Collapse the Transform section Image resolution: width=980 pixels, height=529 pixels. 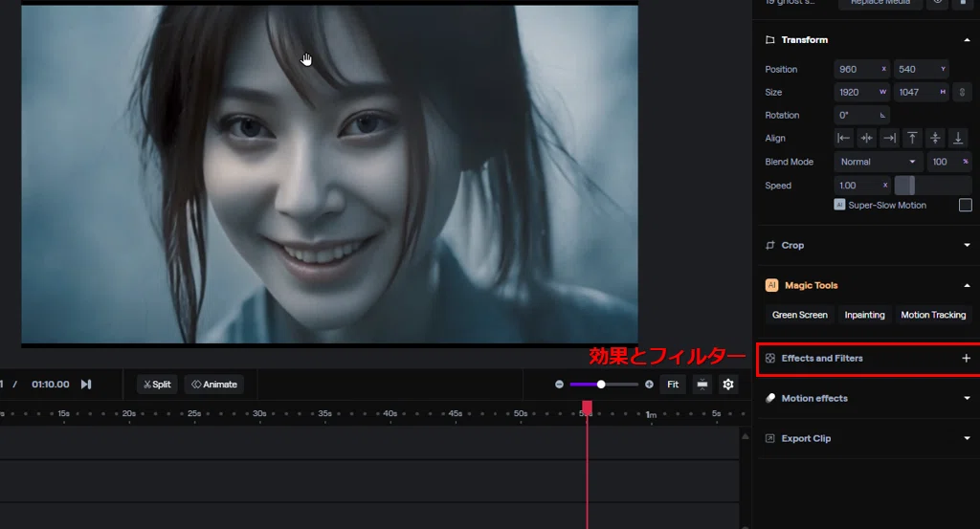click(967, 40)
